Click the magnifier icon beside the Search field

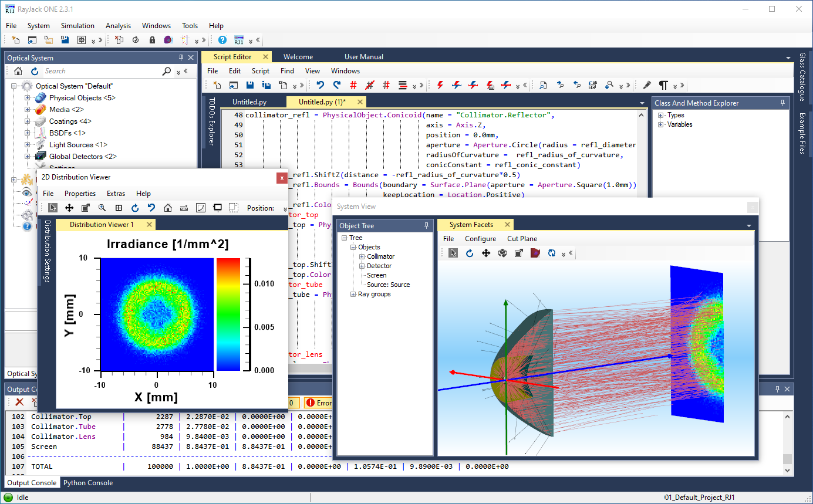pos(167,71)
